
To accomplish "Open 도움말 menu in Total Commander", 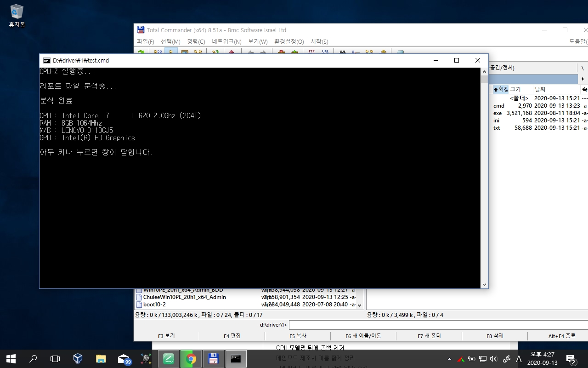I will (578, 41).
